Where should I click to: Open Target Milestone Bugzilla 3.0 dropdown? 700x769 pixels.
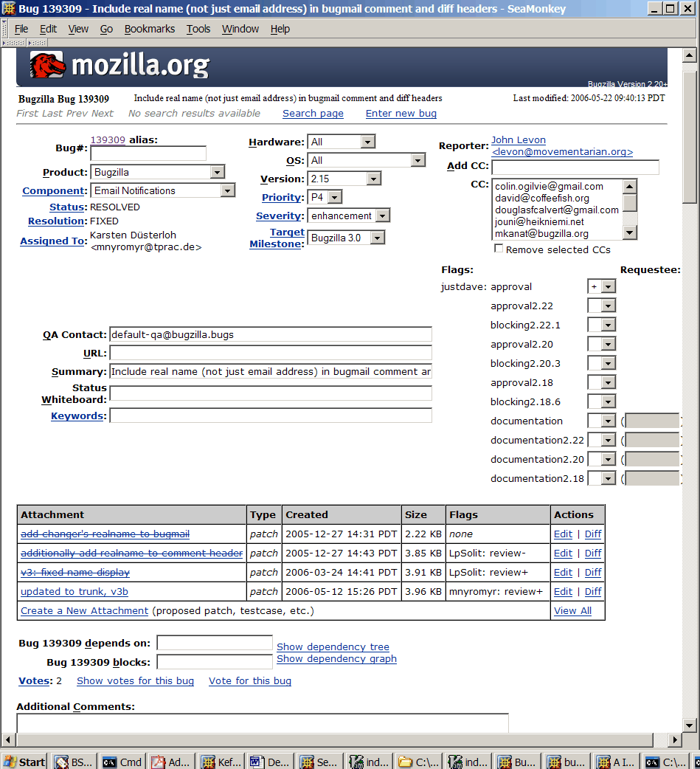(x=346, y=238)
